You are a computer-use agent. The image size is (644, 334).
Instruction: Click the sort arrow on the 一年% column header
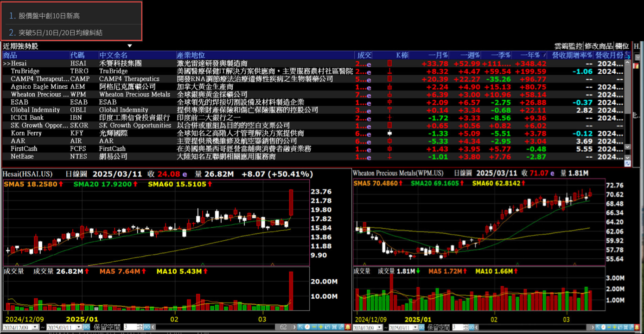pos(543,55)
